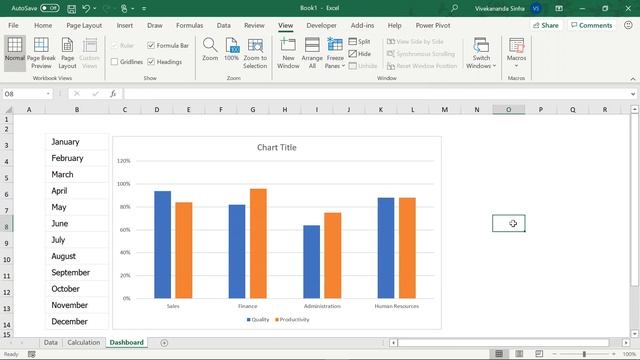Open the Comments pane button
The width and height of the screenshot is (640, 360).
[591, 25]
